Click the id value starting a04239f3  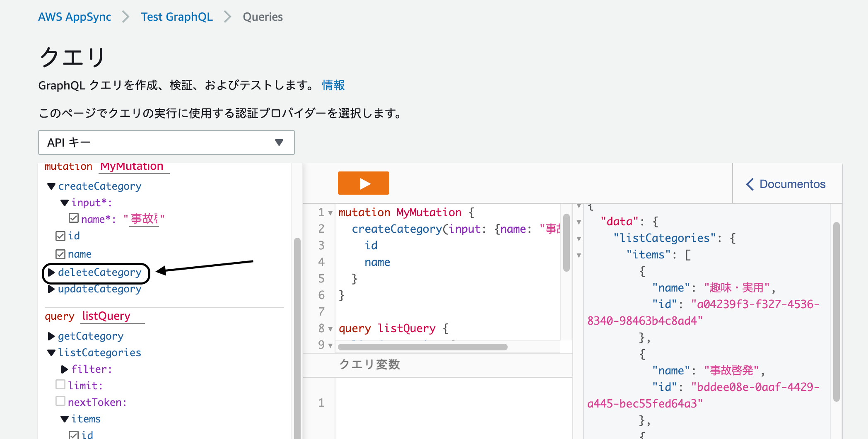[x=703, y=313]
